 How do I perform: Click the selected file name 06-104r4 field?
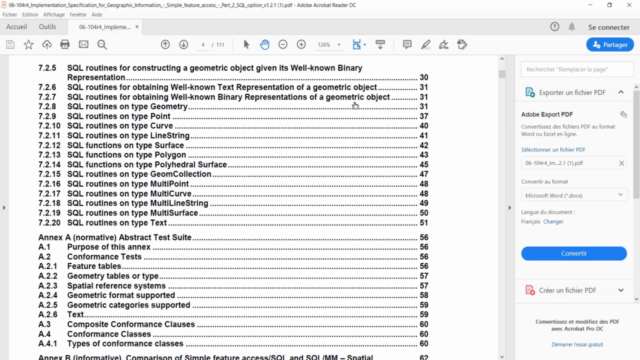(x=574, y=163)
